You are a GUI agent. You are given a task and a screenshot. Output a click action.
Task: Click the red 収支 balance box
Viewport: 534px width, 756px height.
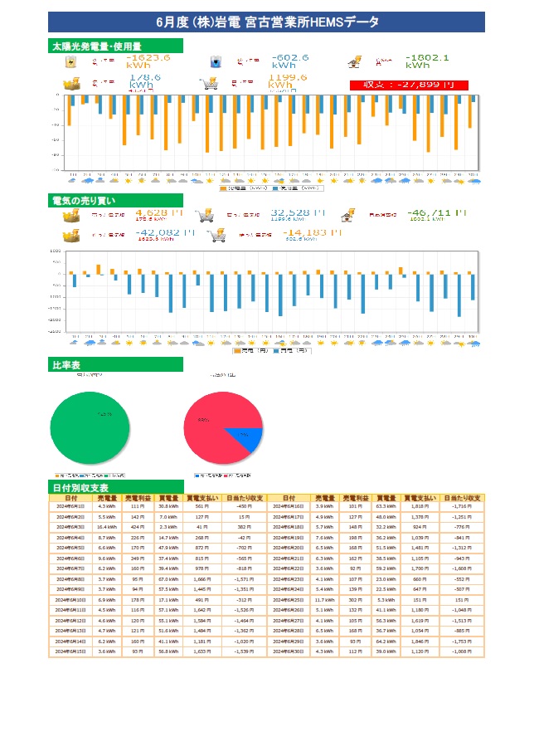(x=409, y=85)
